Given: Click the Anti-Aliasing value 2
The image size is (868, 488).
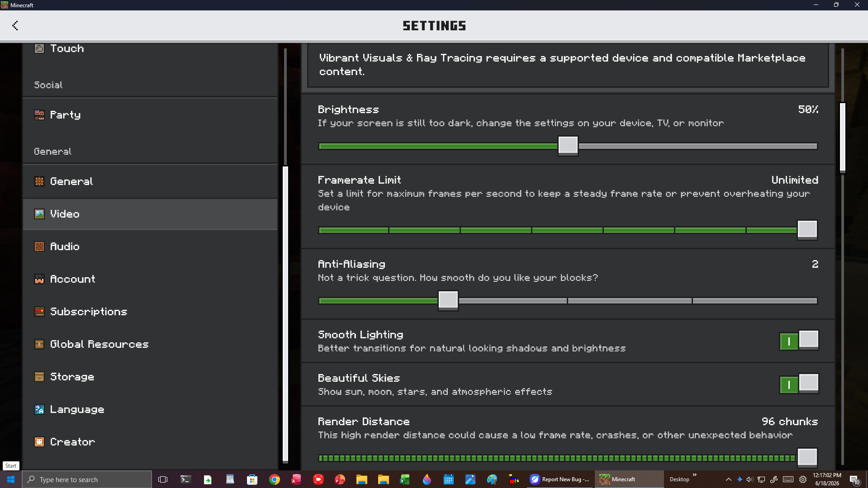Looking at the screenshot, I should 815,264.
